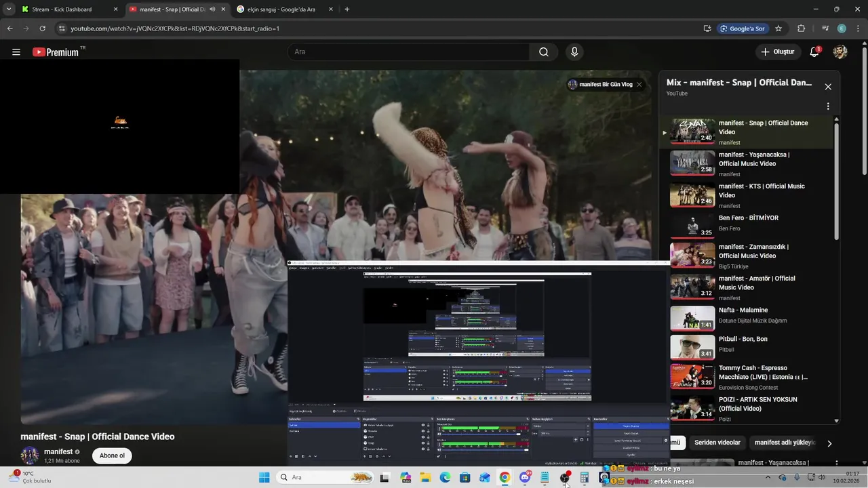This screenshot has width=868, height=488.
Task: Dismiss the manifest Bir Gün Vlog card
Action: pyautogui.click(x=639, y=85)
